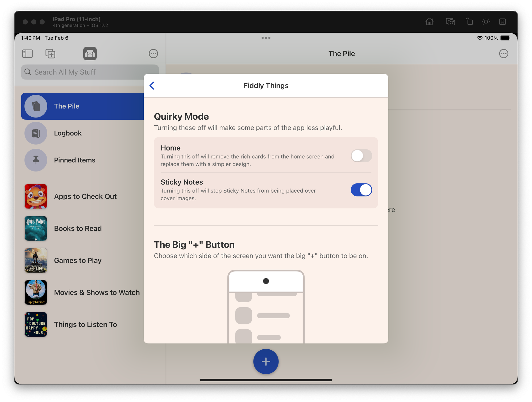Enable the Home quirky mode switch
The height and width of the screenshot is (402, 532).
361,156
